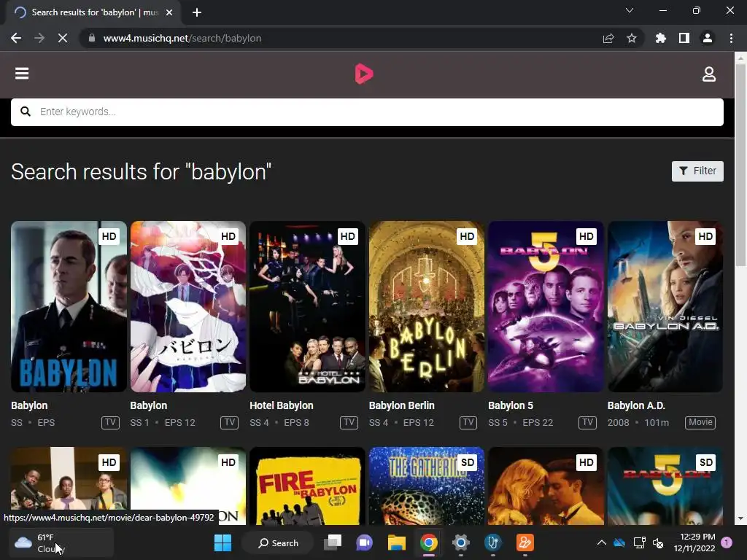
Task: Open the taskbar Search box
Action: (x=278, y=542)
